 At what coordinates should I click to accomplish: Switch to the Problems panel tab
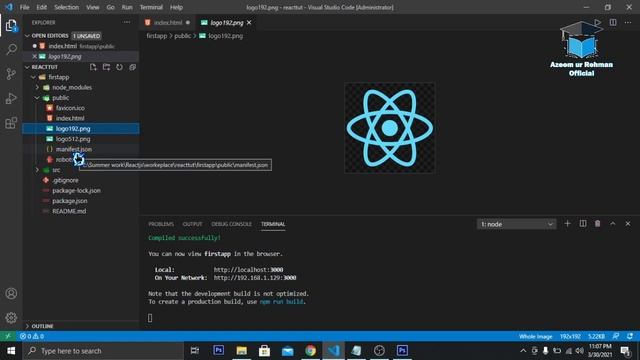pos(161,224)
